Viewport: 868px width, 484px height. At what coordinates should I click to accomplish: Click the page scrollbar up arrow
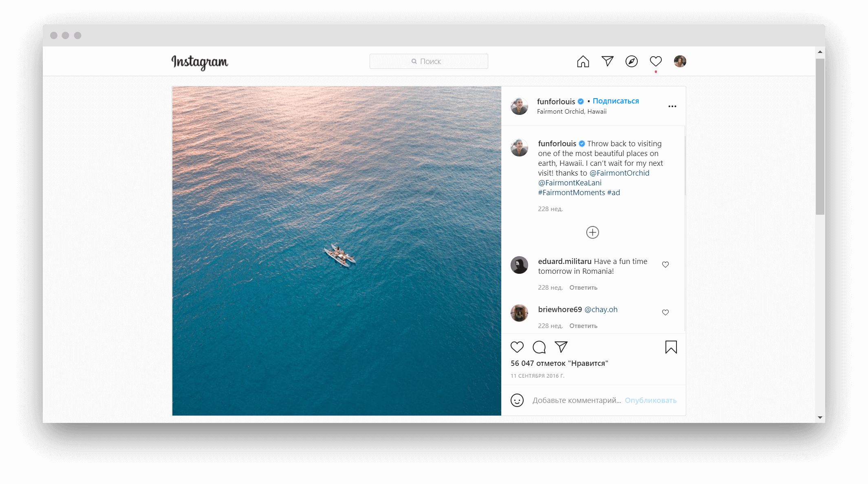pyautogui.click(x=820, y=52)
